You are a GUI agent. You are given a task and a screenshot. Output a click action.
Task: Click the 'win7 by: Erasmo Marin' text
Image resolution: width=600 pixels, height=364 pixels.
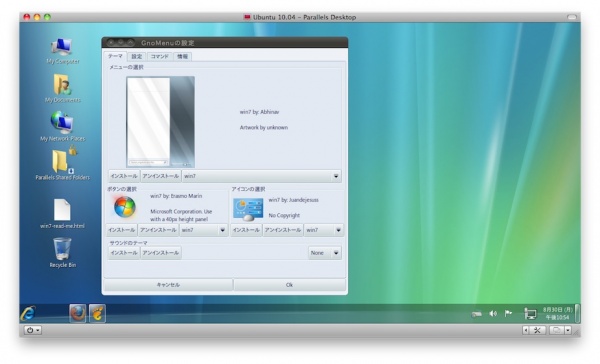click(176, 196)
